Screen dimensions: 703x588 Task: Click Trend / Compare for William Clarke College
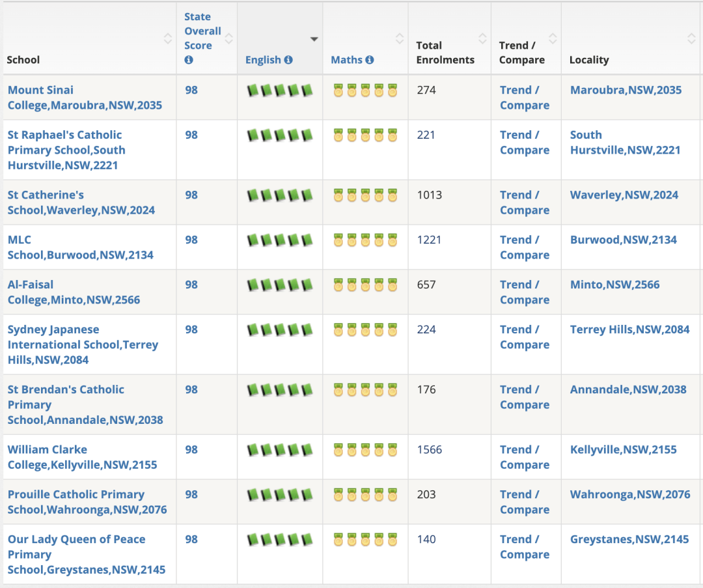pos(525,457)
